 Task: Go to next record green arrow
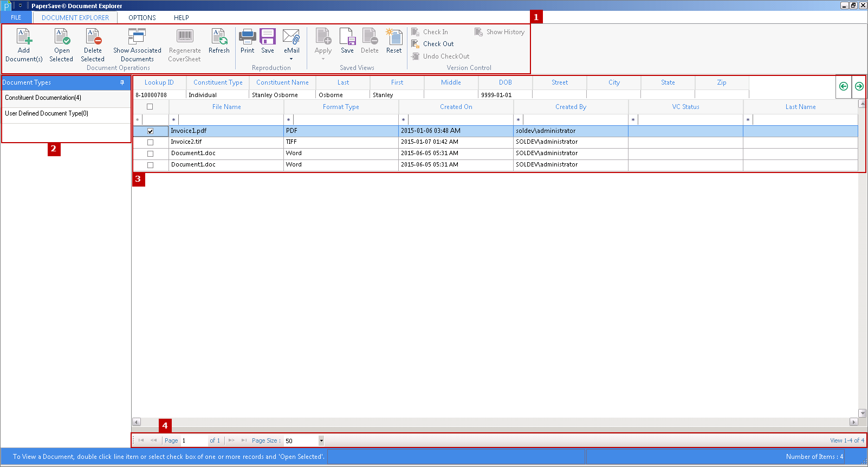859,86
